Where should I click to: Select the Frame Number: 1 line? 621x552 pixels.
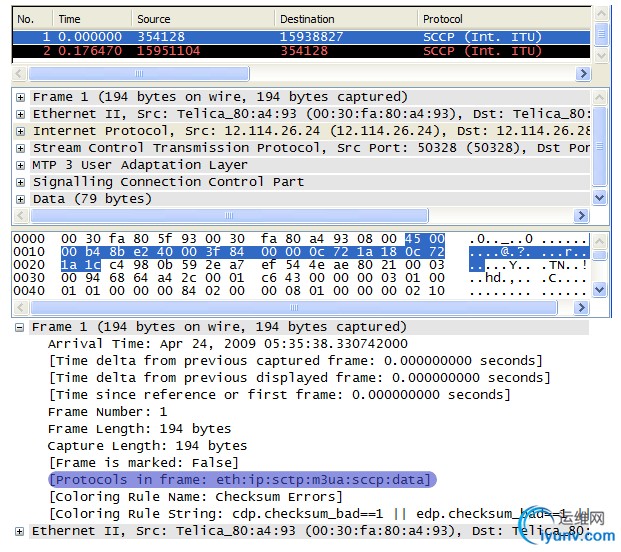(107, 412)
